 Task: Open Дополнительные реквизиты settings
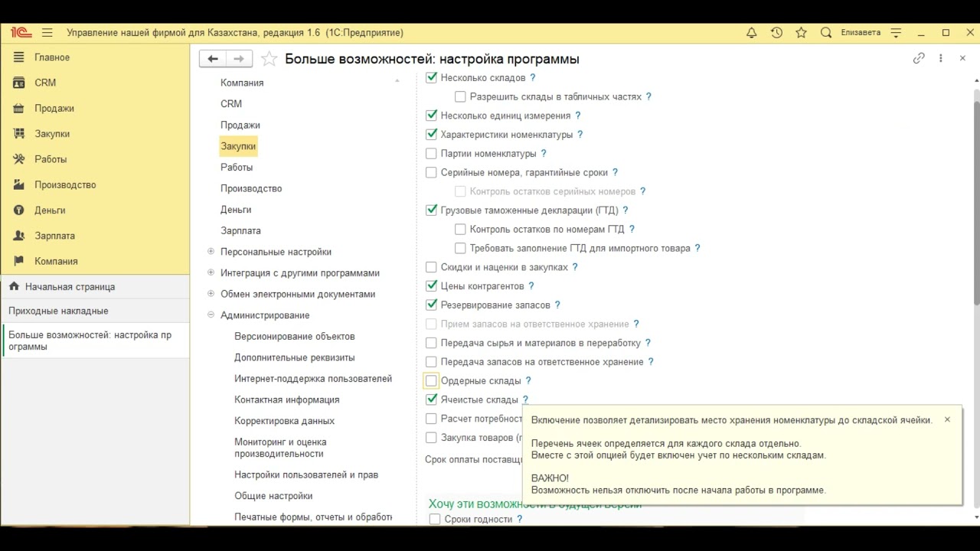pyautogui.click(x=295, y=357)
